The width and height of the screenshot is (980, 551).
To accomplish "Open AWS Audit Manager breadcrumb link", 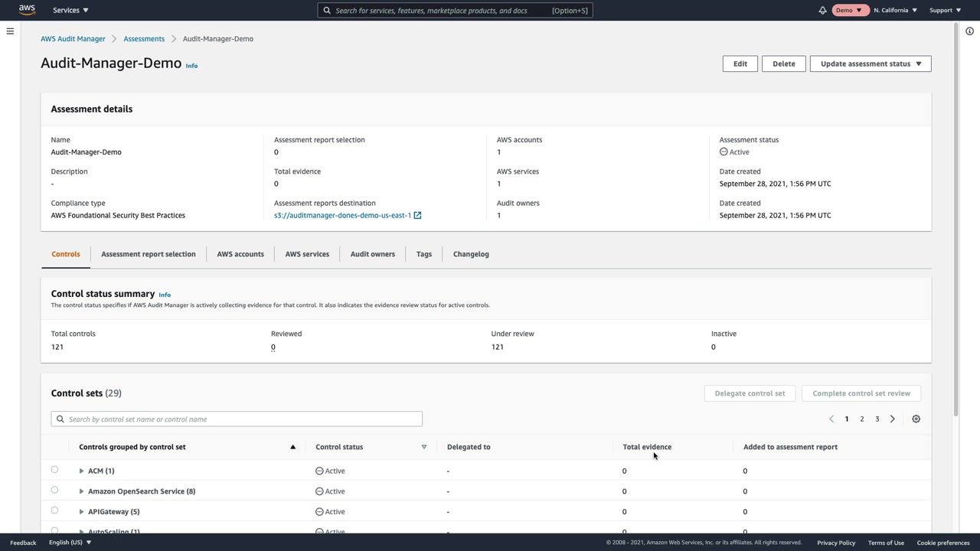I will pos(73,39).
